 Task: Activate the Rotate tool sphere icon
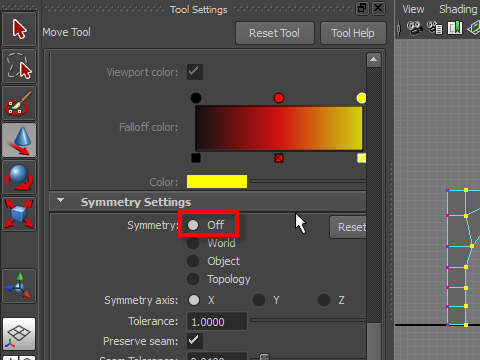tap(19, 177)
